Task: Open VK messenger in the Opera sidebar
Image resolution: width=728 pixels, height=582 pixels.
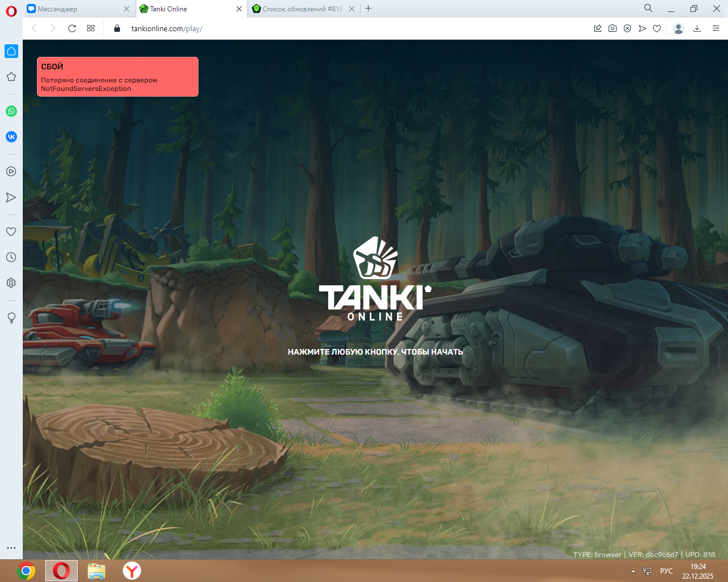Action: pos(11,137)
